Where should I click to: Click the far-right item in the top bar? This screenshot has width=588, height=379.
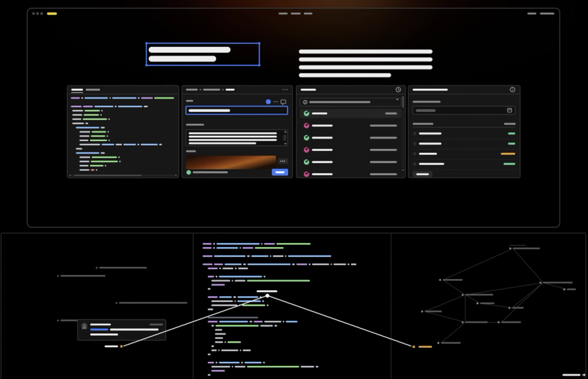547,14
